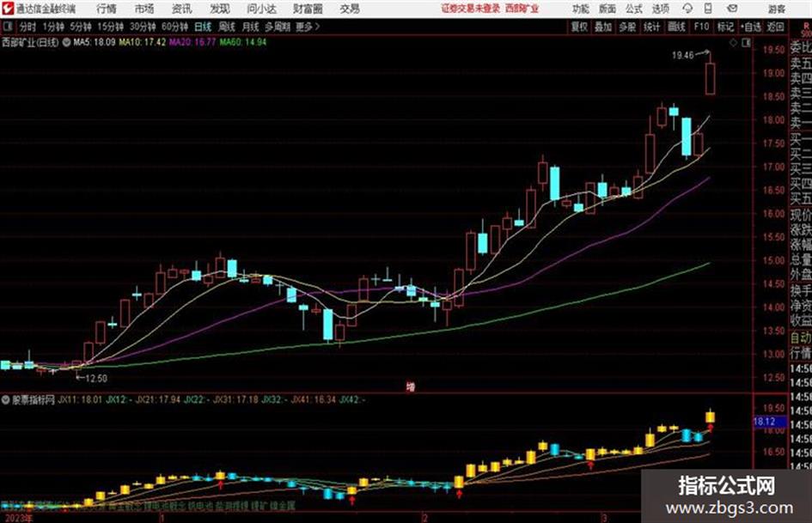
Task: Click the JX11: 18.01 indicator value
Action: 80,399
